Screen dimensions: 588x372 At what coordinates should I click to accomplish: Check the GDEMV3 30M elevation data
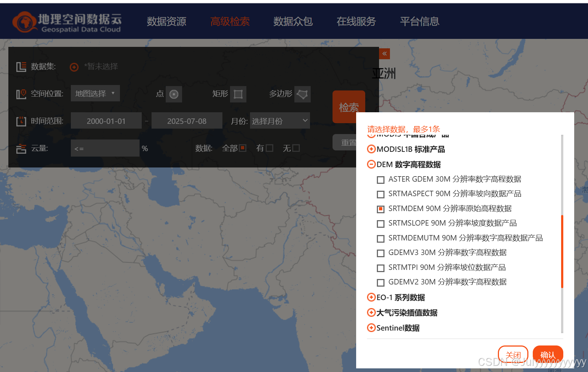380,253
